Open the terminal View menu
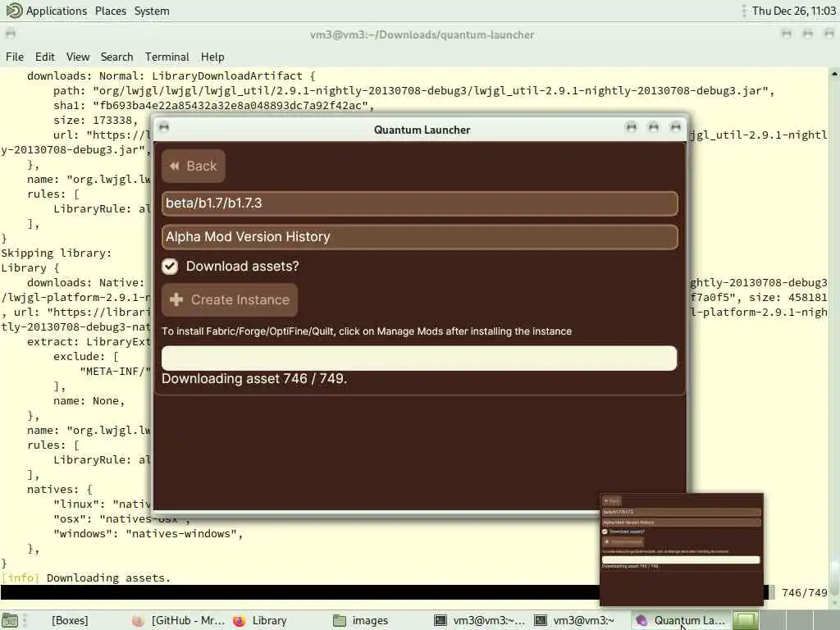840x630 pixels. (x=78, y=57)
